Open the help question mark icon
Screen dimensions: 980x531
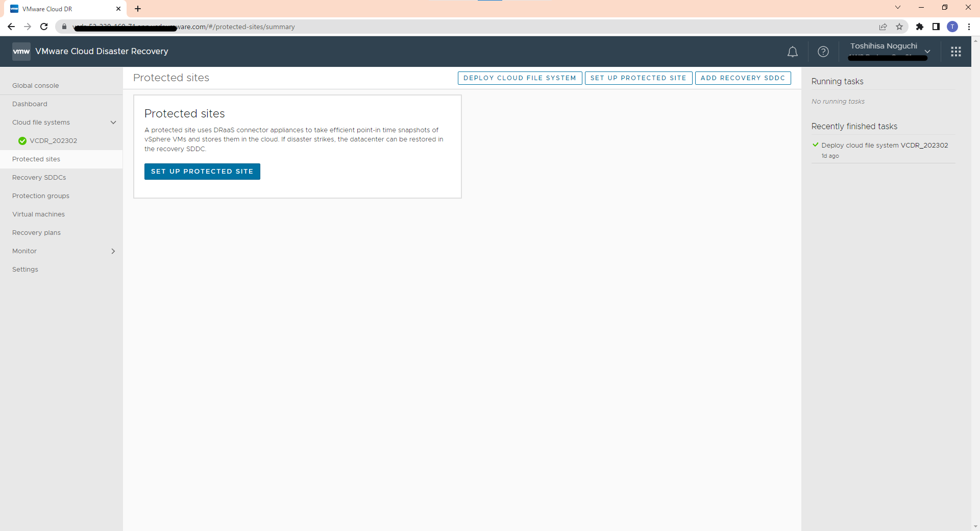point(823,52)
